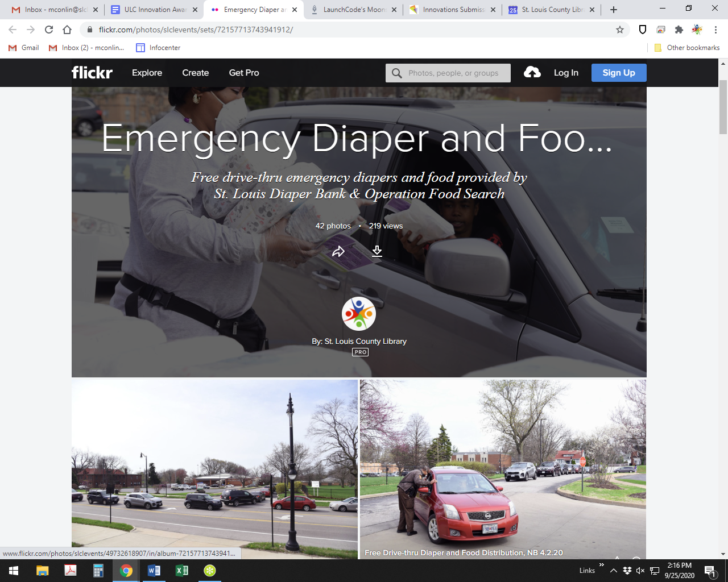Viewport: 728px width, 582px height.
Task: Click the shield extension icon
Action: 643,30
